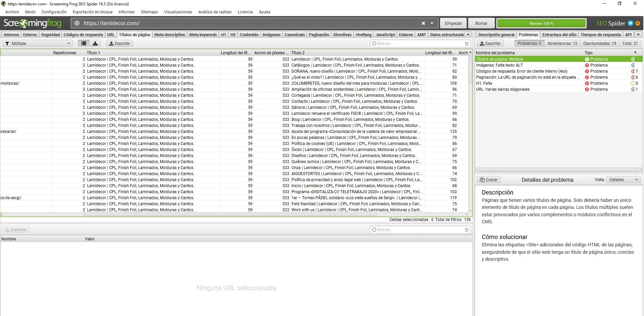
Task: Click the priority icon for Títulos de página: Múltiple
Action: [x=633, y=59]
